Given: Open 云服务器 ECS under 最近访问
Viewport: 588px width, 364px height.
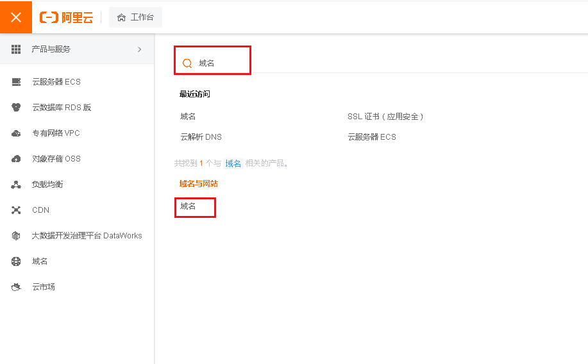Looking at the screenshot, I should [x=372, y=137].
